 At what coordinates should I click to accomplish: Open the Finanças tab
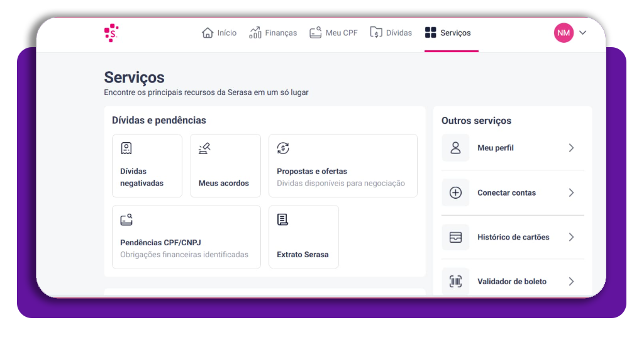coord(273,33)
